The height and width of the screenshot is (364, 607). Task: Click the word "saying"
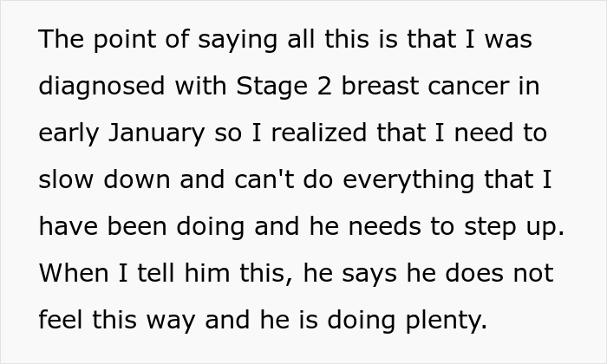[238, 41]
